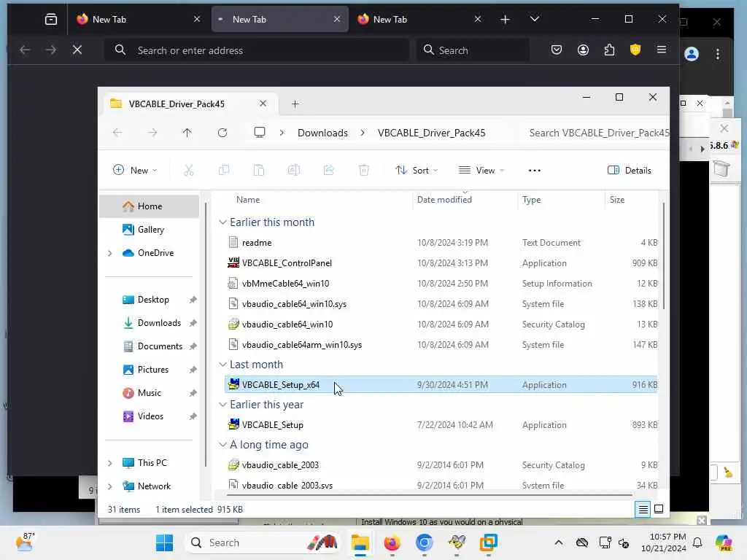Click the Cut scissors icon in Explorer toolbar
The image size is (747, 560).
[189, 170]
